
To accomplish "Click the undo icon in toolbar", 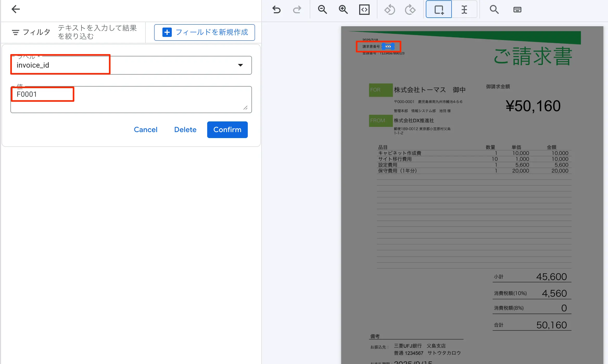I will [276, 10].
